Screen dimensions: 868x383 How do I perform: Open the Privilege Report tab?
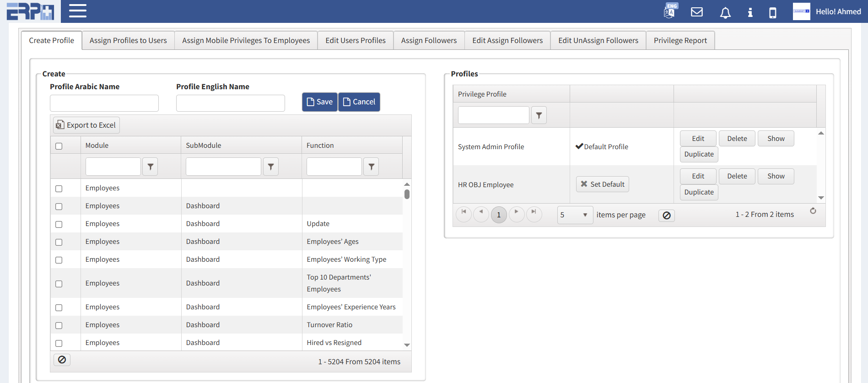click(680, 40)
